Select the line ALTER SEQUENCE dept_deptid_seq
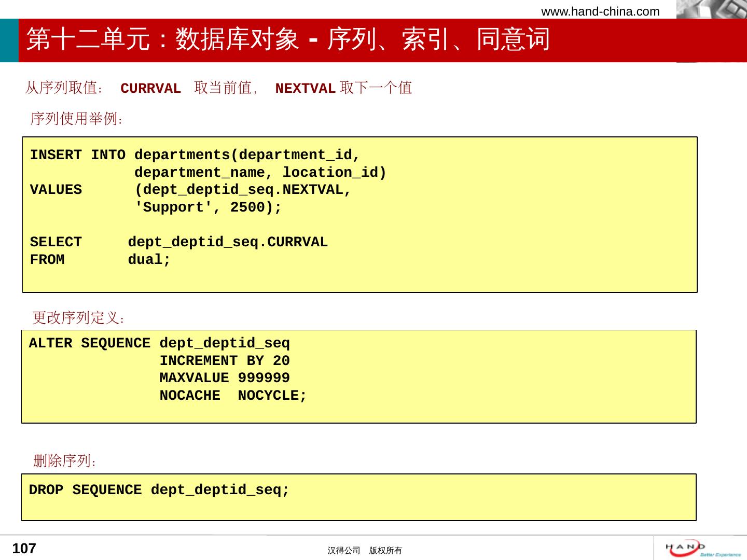The height and width of the screenshot is (560, 747). tap(159, 344)
